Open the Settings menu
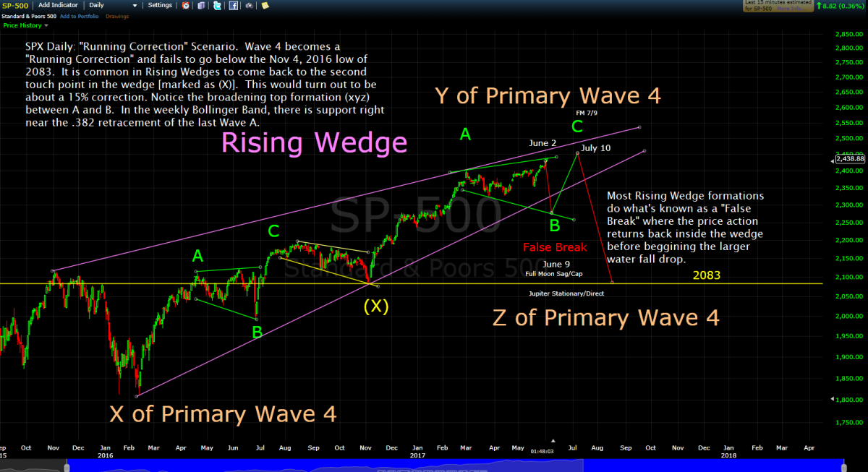This screenshot has height=472, width=868. [160, 5]
